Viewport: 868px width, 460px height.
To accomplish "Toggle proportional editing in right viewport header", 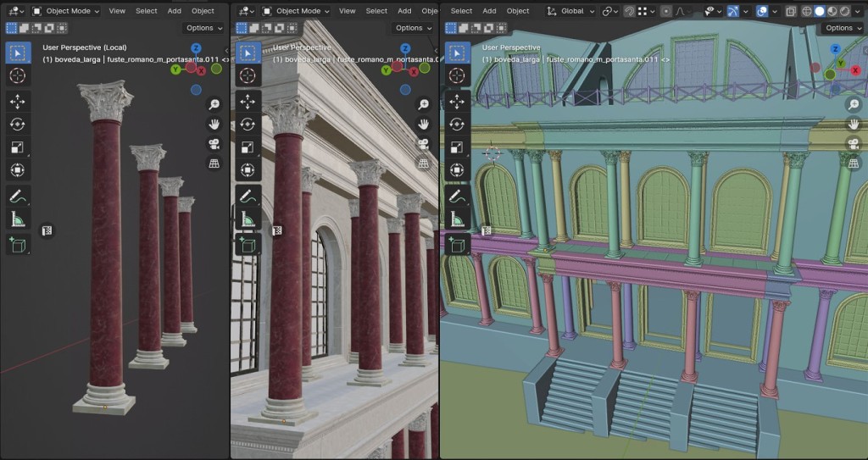I will tap(666, 11).
